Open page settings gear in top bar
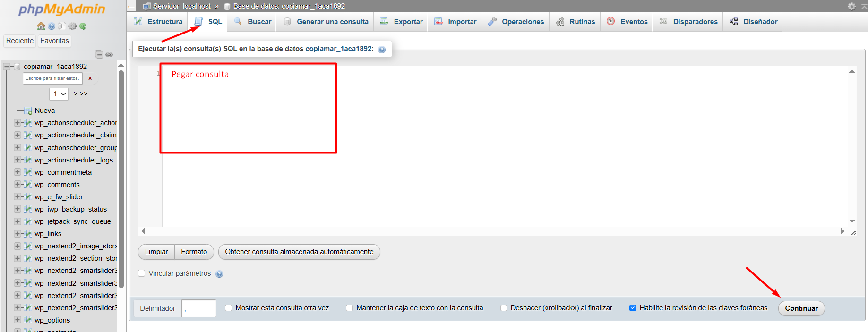The height and width of the screenshot is (332, 868). point(851,6)
